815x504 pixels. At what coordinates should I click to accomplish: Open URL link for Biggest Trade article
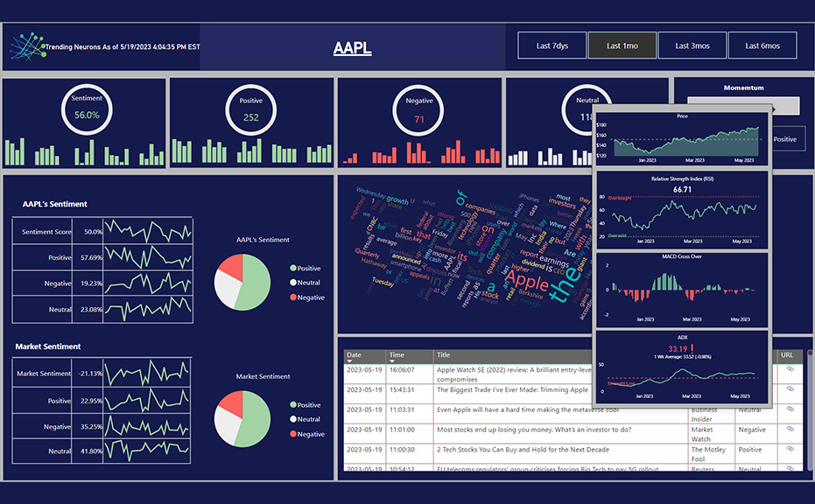pos(790,390)
